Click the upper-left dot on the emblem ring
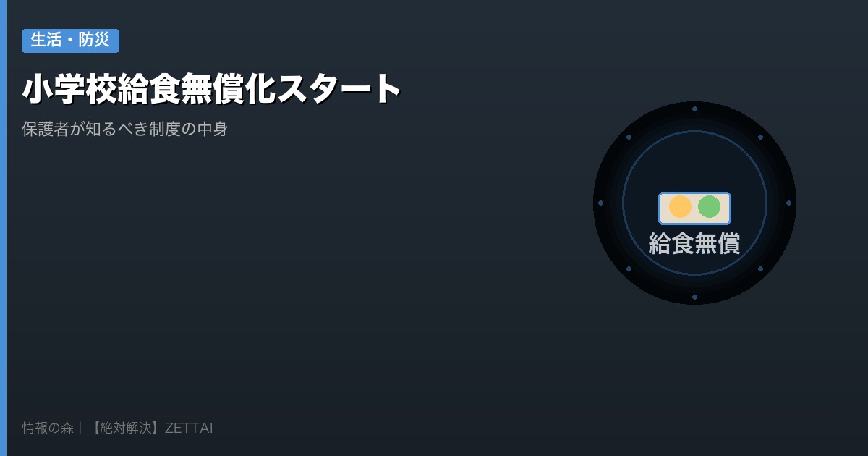The width and height of the screenshot is (868, 456). point(629,137)
